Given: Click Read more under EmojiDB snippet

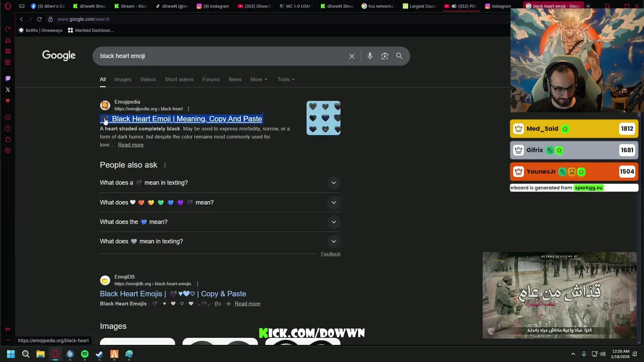Looking at the screenshot, I should coord(248,304).
